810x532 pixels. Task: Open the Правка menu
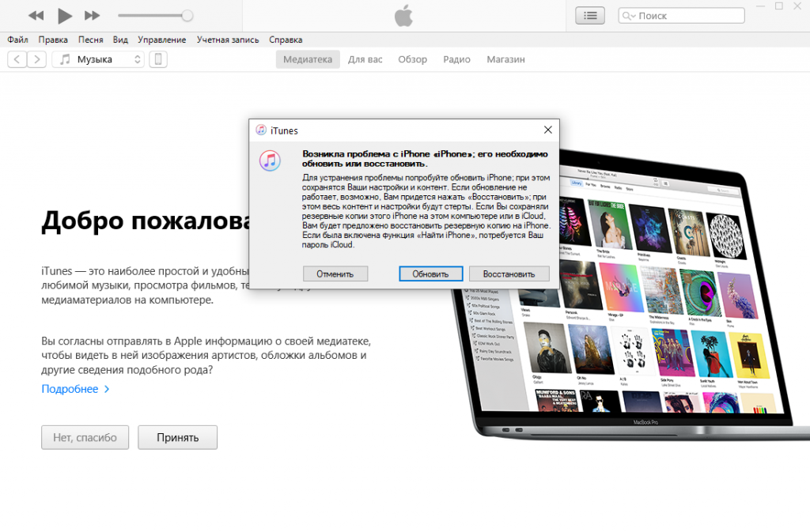(x=53, y=40)
